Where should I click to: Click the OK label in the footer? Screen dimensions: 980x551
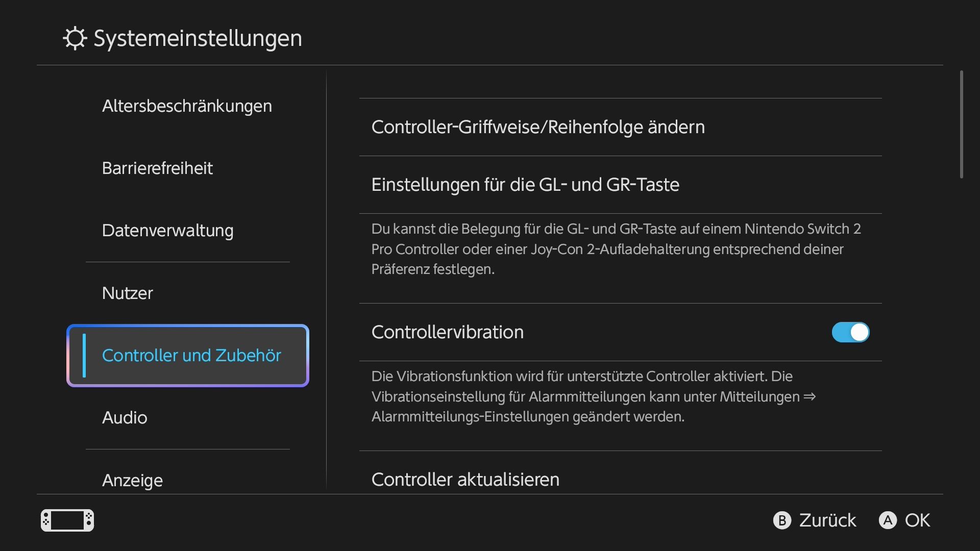point(917,520)
